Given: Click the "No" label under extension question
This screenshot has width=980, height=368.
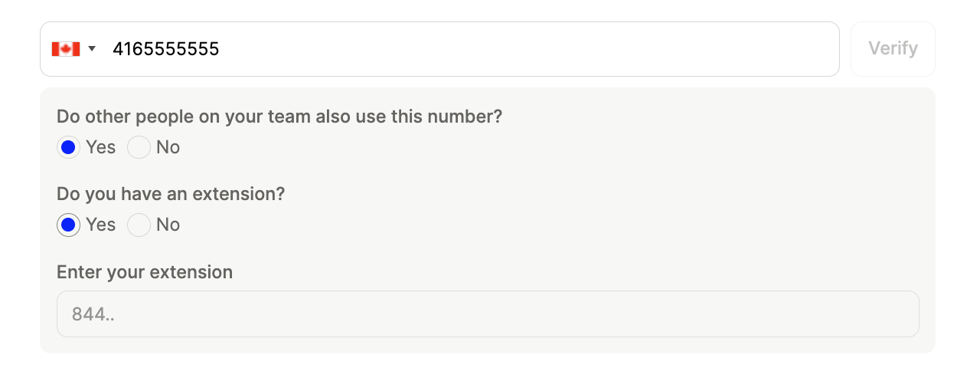Looking at the screenshot, I should [168, 225].
